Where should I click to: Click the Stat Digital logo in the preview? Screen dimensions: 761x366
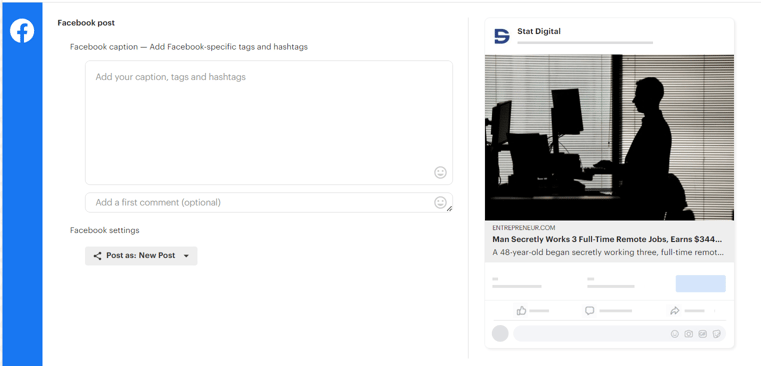pos(502,36)
